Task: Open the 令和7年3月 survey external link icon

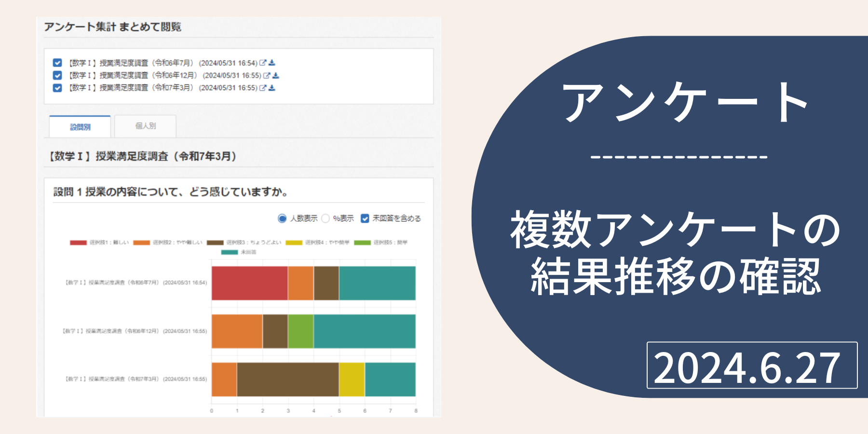Action: [x=263, y=88]
